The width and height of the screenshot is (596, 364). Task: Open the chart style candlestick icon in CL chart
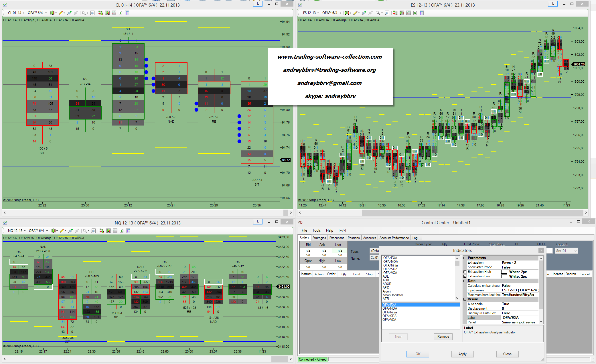click(52, 13)
